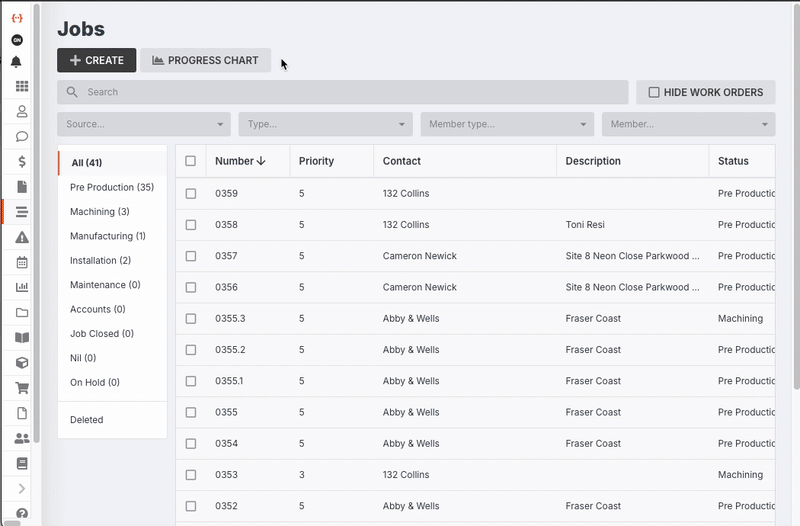Open the ledger book icon in sidebar
The height and width of the screenshot is (526, 800).
[21, 463]
